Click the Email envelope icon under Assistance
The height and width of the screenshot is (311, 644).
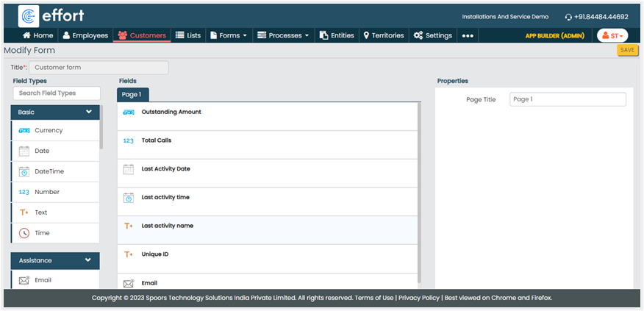pyautogui.click(x=24, y=280)
